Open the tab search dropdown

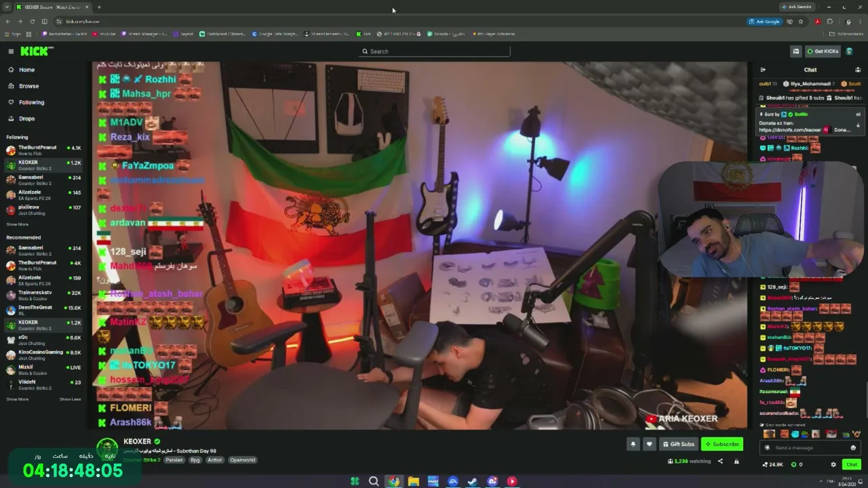(7, 7)
